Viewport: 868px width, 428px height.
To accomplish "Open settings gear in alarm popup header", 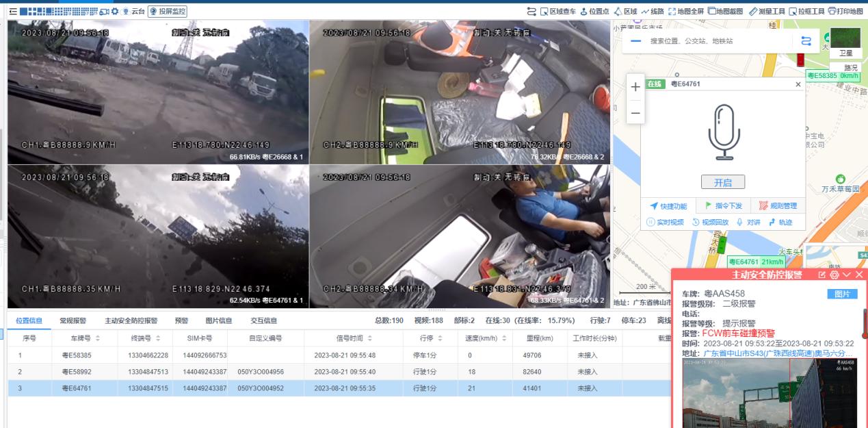I will tap(834, 275).
